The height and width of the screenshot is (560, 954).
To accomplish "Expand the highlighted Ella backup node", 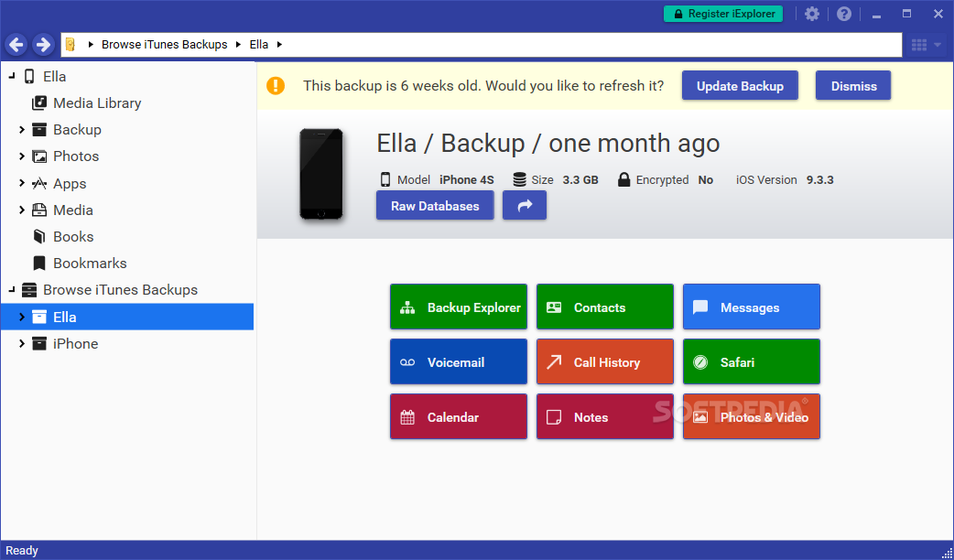I will point(22,317).
